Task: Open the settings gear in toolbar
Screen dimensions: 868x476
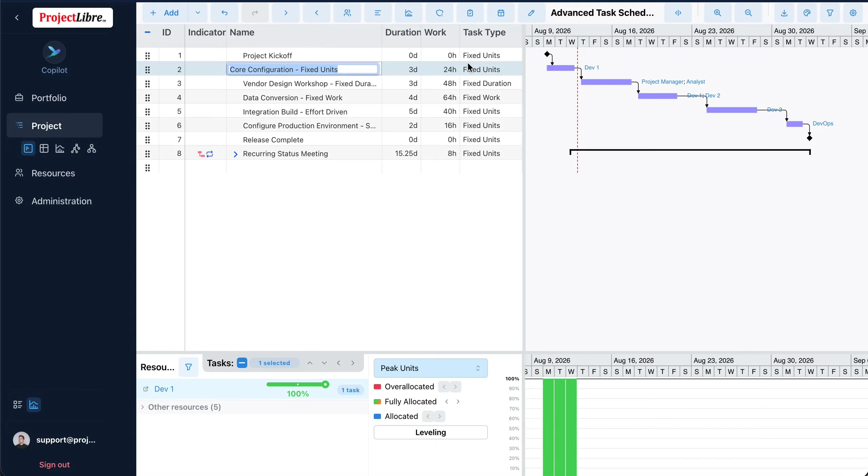Action: pos(853,13)
